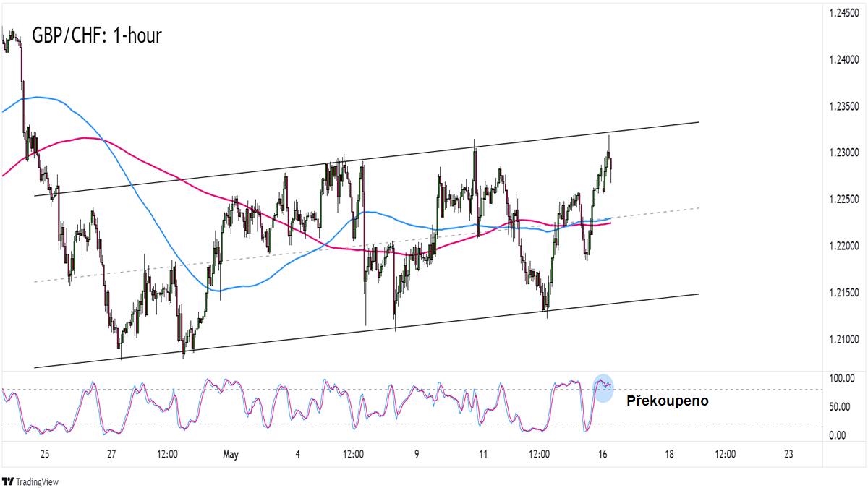
Task: Click the 1.21500 price label
Action: [845, 293]
